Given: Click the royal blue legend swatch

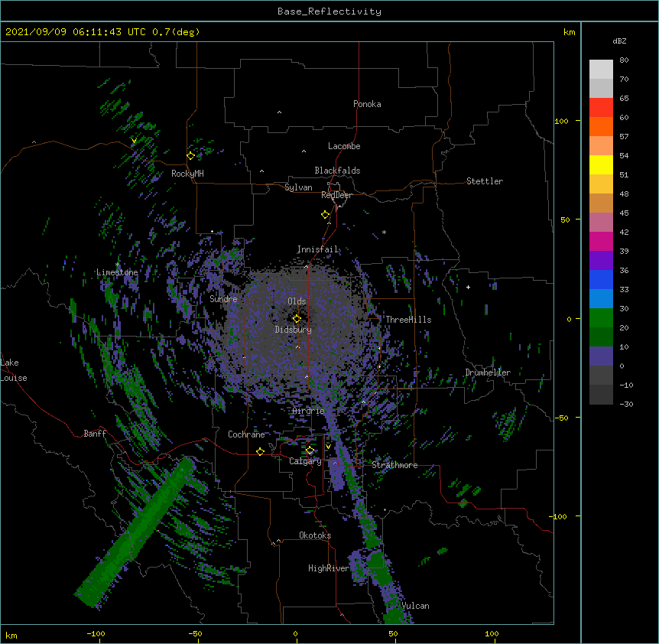Looking at the screenshot, I should pyautogui.click(x=601, y=279).
